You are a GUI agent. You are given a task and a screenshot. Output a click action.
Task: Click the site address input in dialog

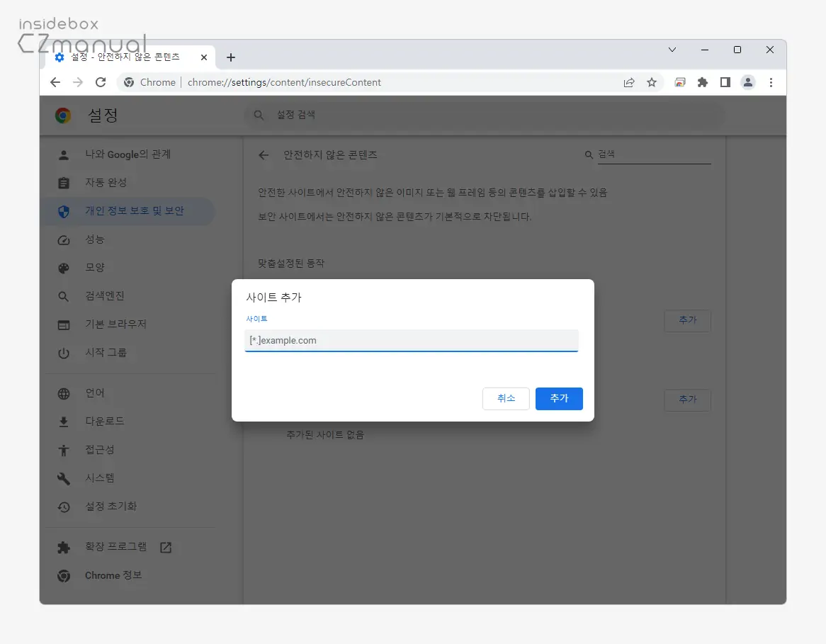coord(411,340)
